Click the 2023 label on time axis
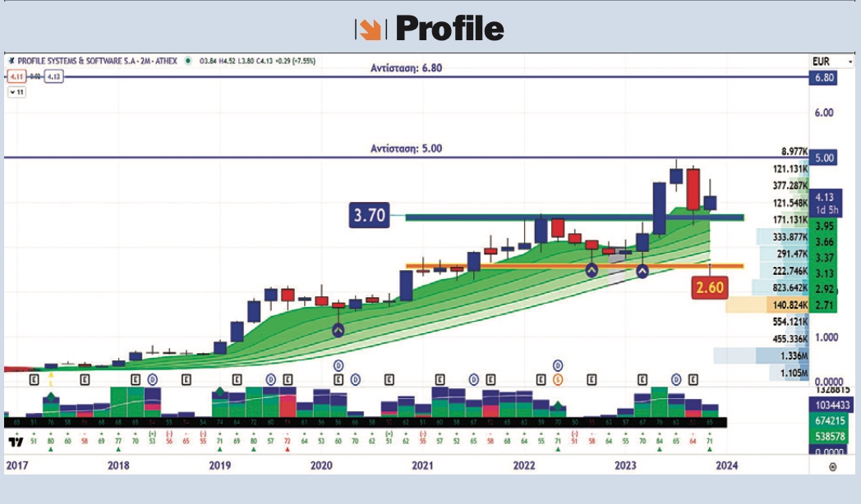 tap(625, 465)
